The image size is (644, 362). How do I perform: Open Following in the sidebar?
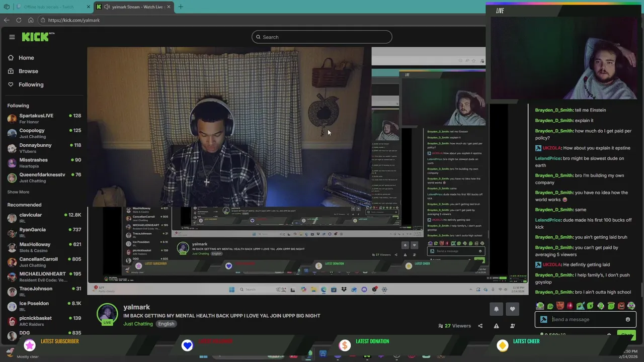point(26,84)
